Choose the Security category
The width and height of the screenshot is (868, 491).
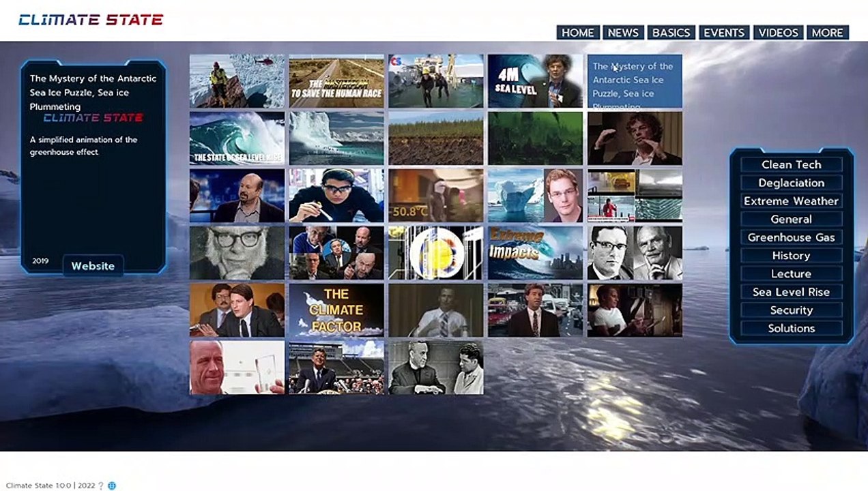(792, 310)
